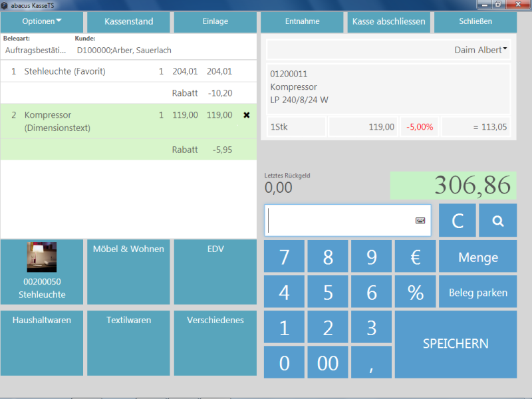Click the C clear button

(458, 221)
